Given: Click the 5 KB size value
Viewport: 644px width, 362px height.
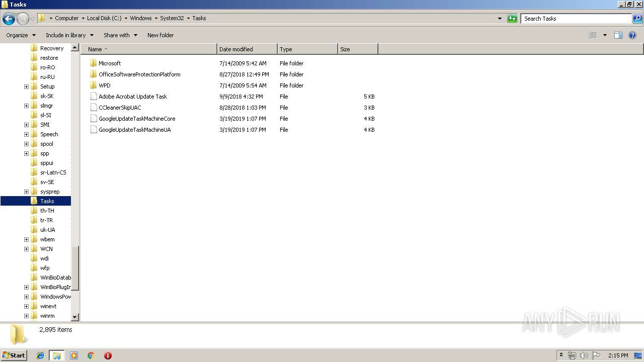Looking at the screenshot, I should click(x=369, y=97).
